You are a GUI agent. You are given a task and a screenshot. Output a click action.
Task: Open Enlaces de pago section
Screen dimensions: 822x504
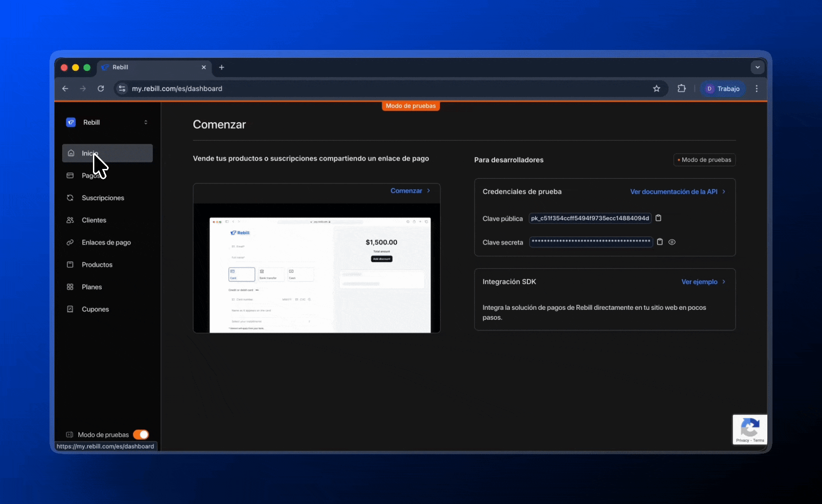coord(106,243)
